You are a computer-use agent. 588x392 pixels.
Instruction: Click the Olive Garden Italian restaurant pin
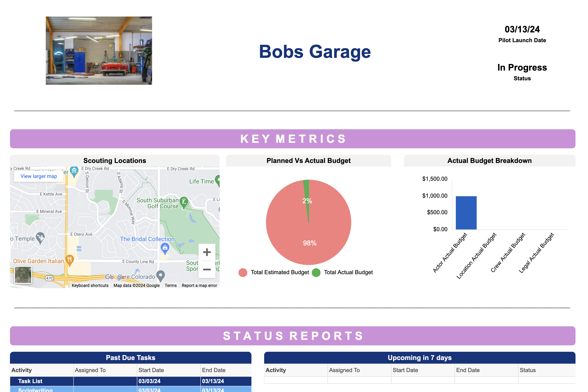tap(69, 260)
